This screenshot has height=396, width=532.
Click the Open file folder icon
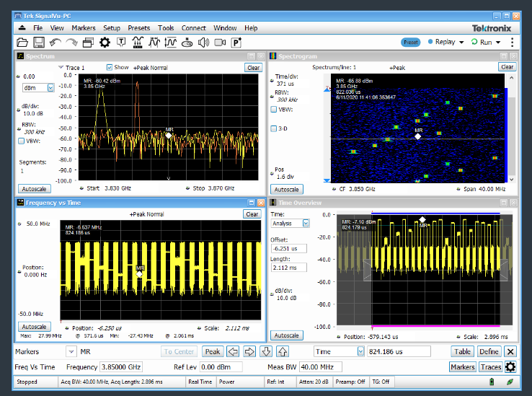(22, 43)
